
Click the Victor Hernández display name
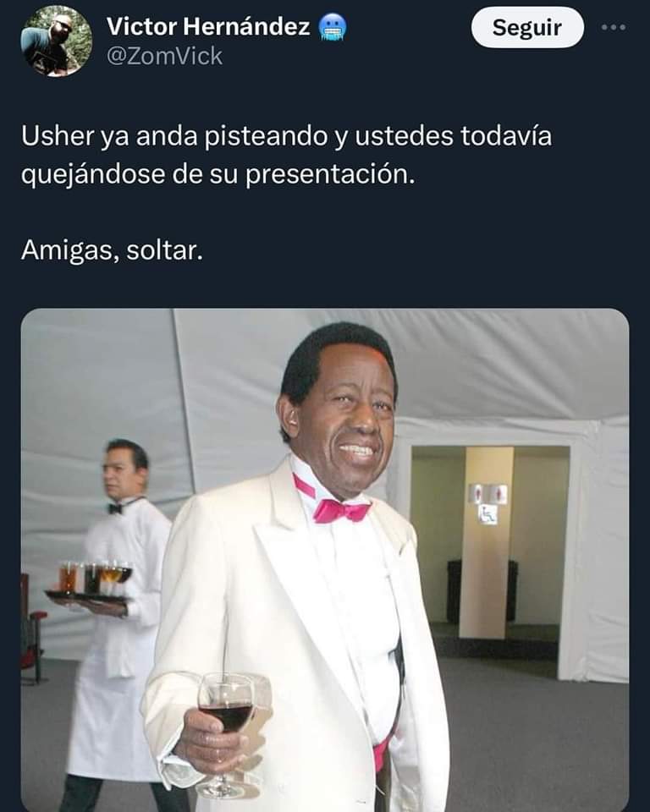(x=208, y=26)
